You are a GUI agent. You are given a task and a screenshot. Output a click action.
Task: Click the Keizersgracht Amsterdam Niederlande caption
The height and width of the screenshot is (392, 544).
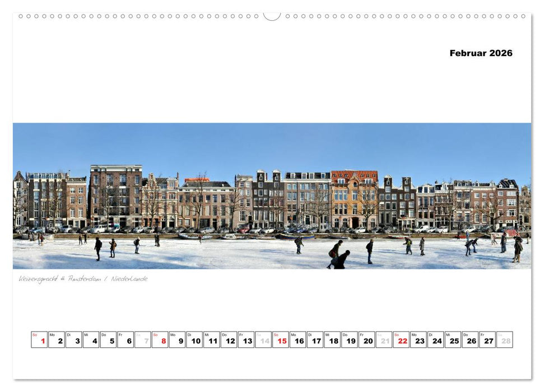click(x=83, y=278)
